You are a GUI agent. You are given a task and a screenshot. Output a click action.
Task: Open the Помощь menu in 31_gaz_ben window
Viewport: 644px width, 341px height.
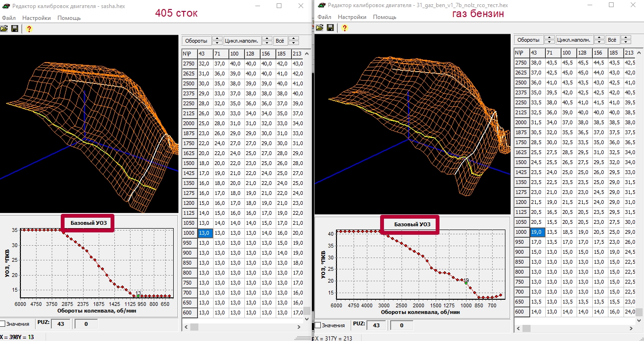[384, 17]
